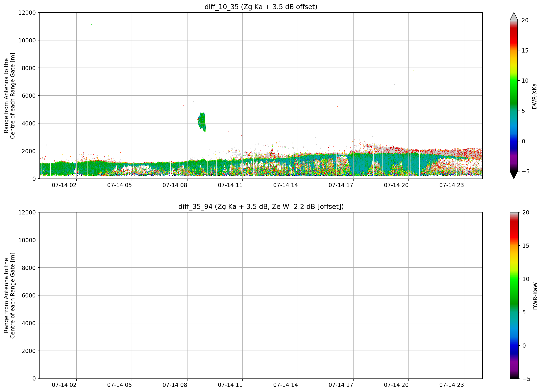Click the "07-14 23" tick label under the bottom plot

[451, 385]
